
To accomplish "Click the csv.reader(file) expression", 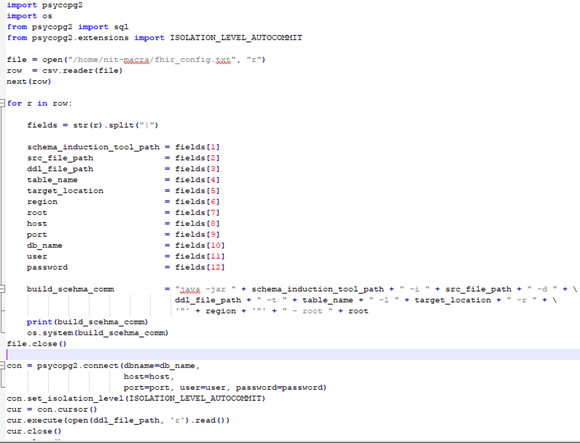I will point(82,70).
